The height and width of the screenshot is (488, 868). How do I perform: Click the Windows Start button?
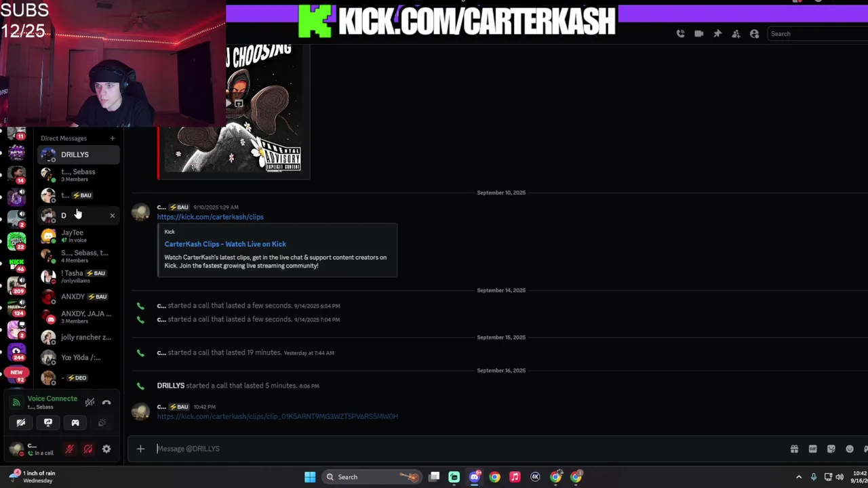click(x=310, y=476)
